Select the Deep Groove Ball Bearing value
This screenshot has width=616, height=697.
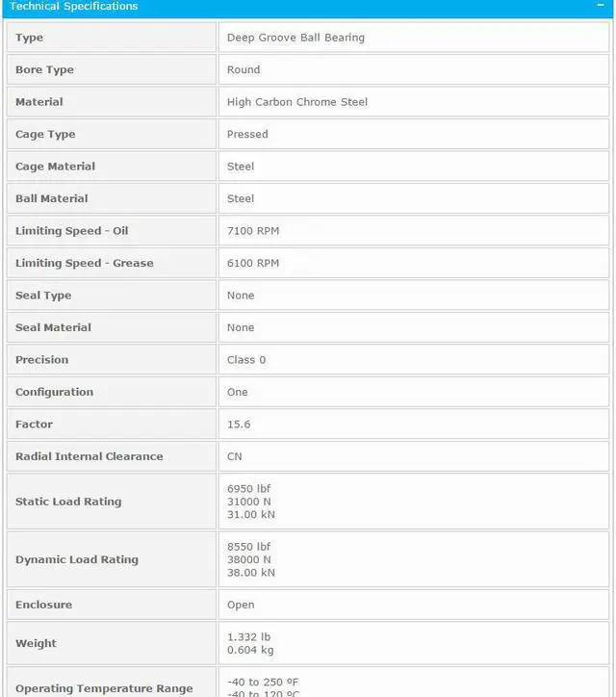coord(295,38)
